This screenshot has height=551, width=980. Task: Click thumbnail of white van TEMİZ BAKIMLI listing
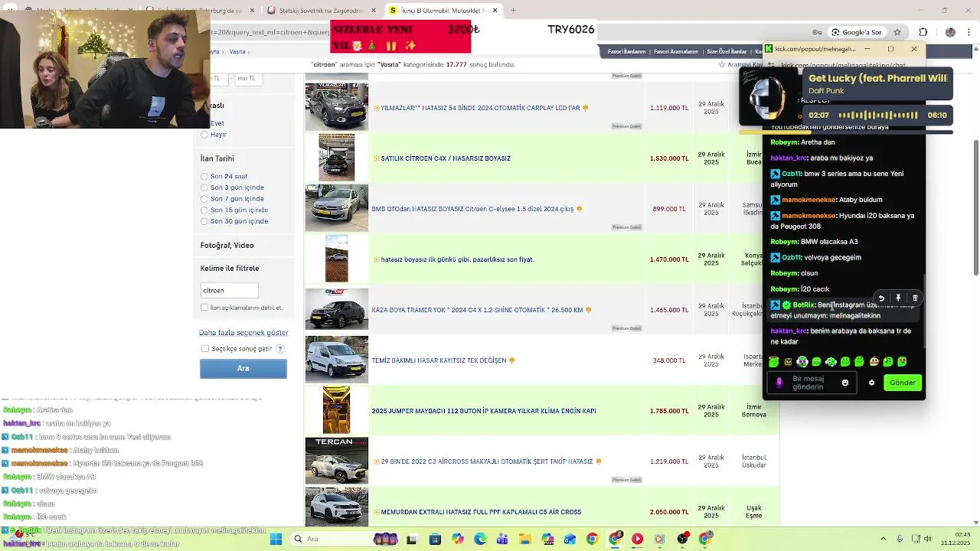[337, 360]
